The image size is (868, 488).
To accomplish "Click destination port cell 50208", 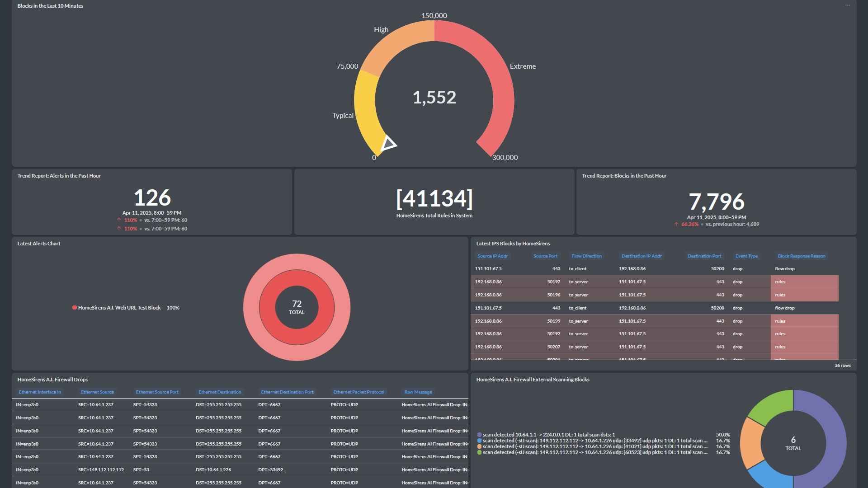I will tap(717, 308).
